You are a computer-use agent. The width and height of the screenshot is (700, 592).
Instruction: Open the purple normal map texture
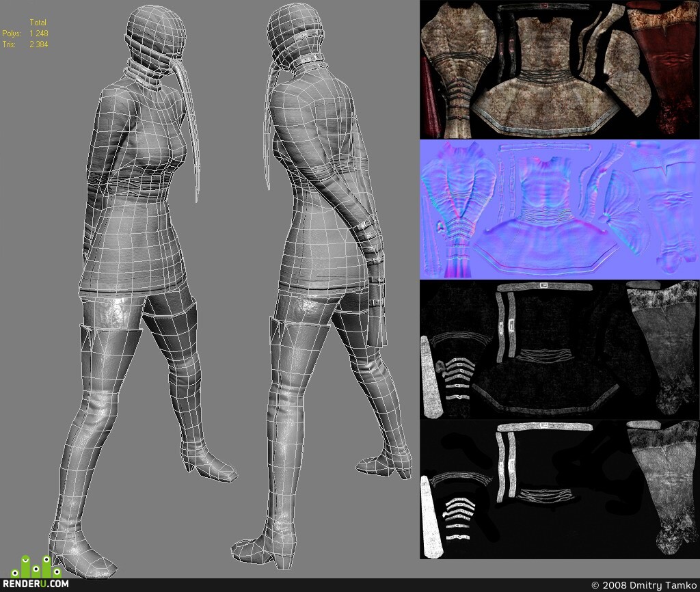560,209
